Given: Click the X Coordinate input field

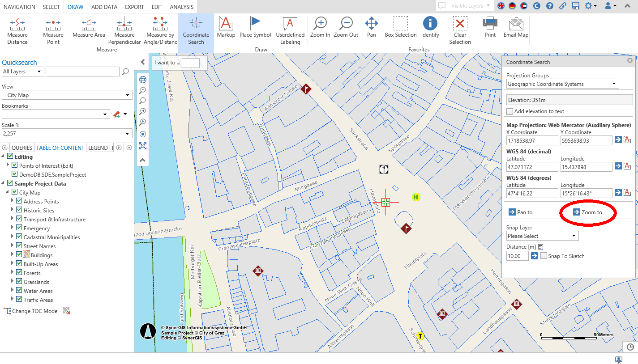Looking at the screenshot, I should tap(531, 140).
